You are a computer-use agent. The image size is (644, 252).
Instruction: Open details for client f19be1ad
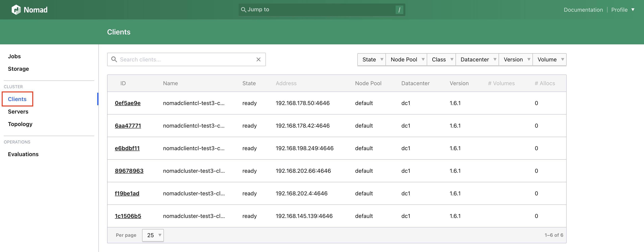pyautogui.click(x=127, y=193)
